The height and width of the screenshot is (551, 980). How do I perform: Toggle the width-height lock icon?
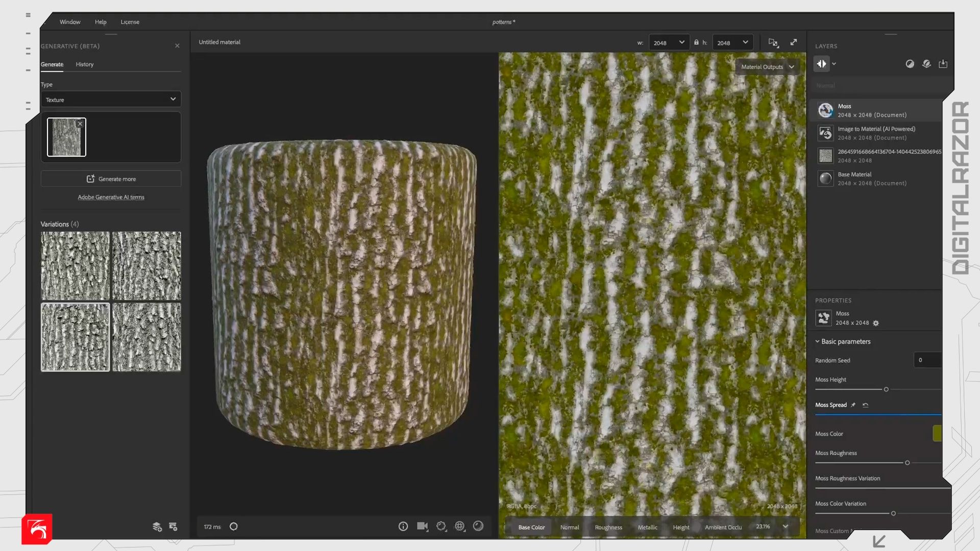pyautogui.click(x=696, y=42)
